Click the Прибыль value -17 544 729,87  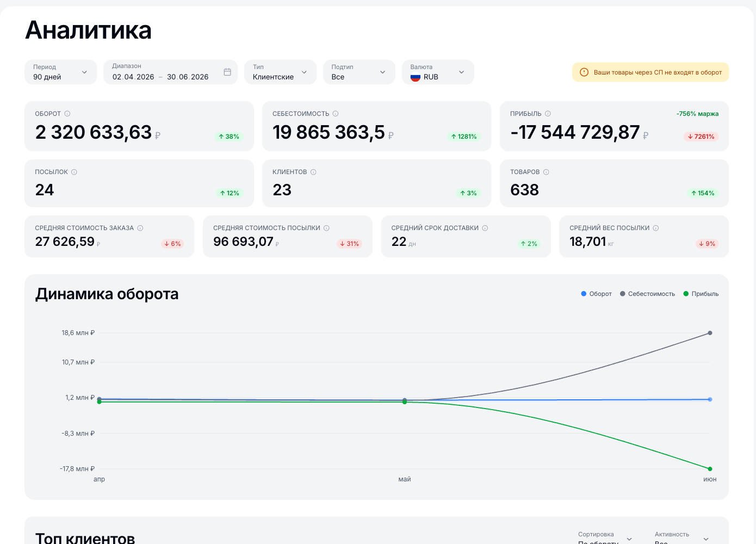click(x=575, y=132)
